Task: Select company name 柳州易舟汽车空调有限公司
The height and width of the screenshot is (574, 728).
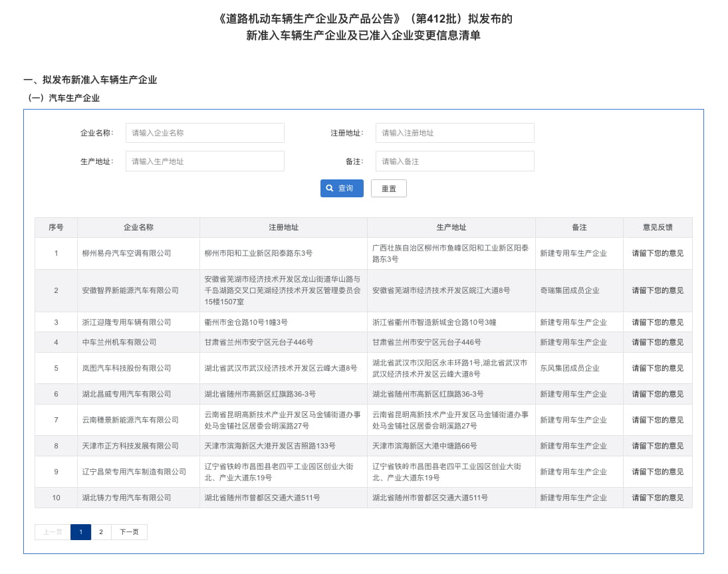Action: click(x=126, y=253)
